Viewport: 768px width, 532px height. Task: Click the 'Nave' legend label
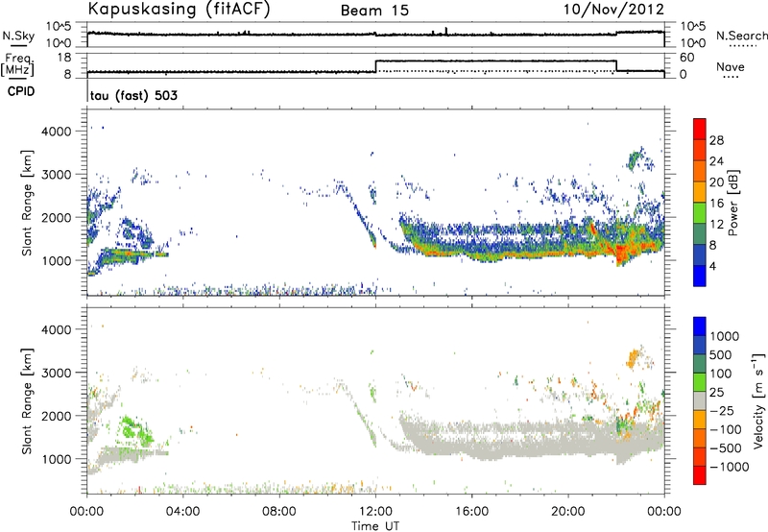731,66
